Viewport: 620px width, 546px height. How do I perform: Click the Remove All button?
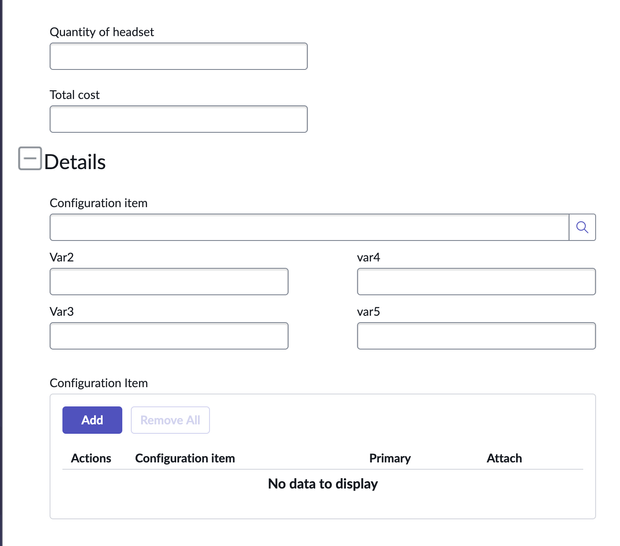[x=170, y=420]
